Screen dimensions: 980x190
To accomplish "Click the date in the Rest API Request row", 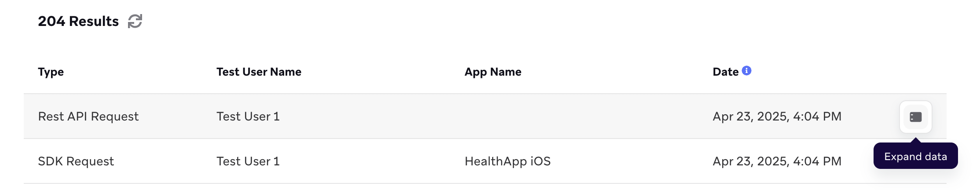I will coord(777,117).
